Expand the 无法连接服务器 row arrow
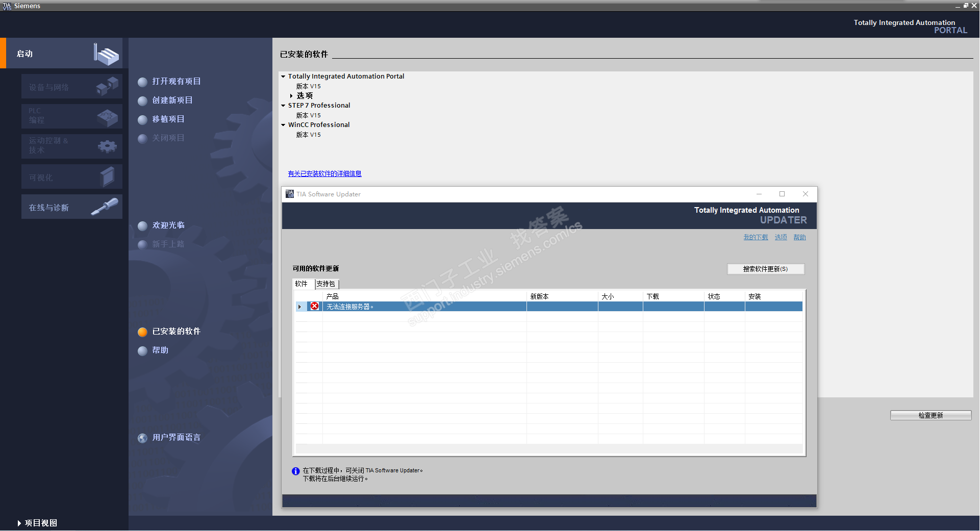Viewport: 980px width, 531px height. [x=300, y=307]
